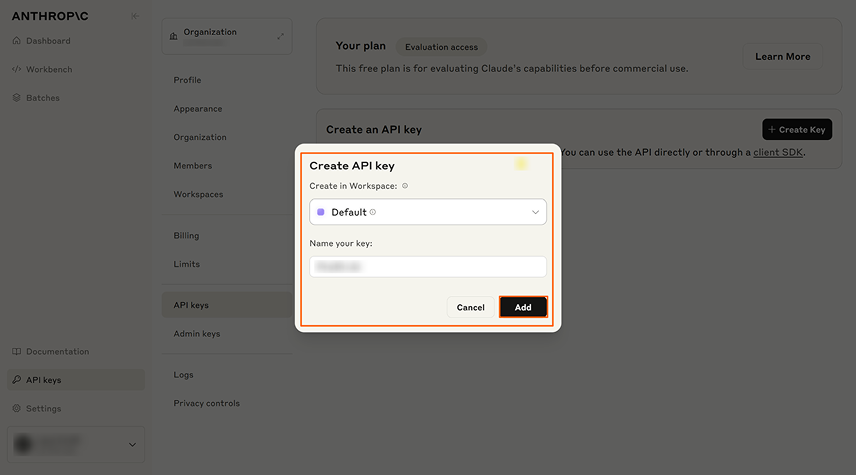Viewport: 856px width, 475px height.
Task: Open Dashboard in the sidebar
Action: click(48, 40)
